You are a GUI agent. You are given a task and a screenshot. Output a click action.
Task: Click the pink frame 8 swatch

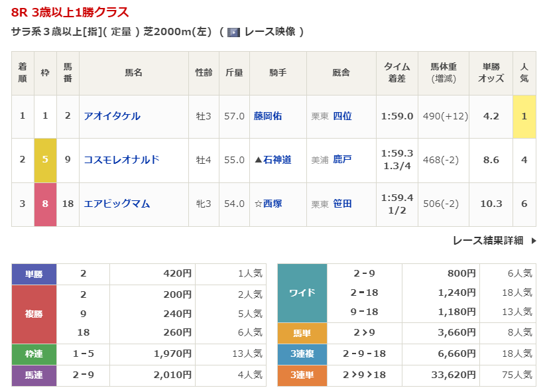(x=45, y=204)
